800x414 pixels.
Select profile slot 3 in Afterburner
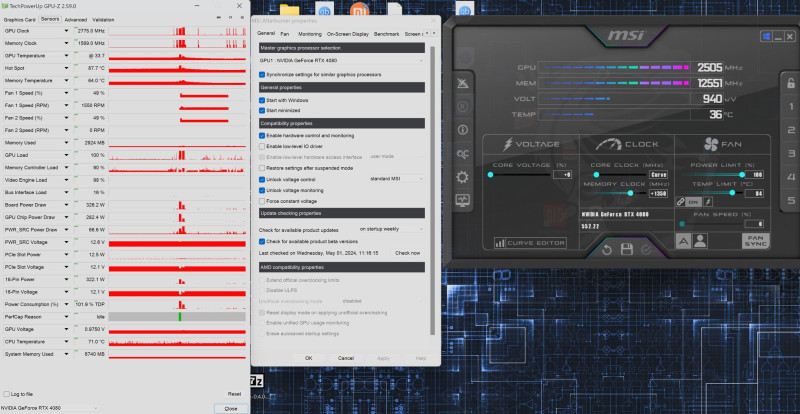click(x=791, y=153)
